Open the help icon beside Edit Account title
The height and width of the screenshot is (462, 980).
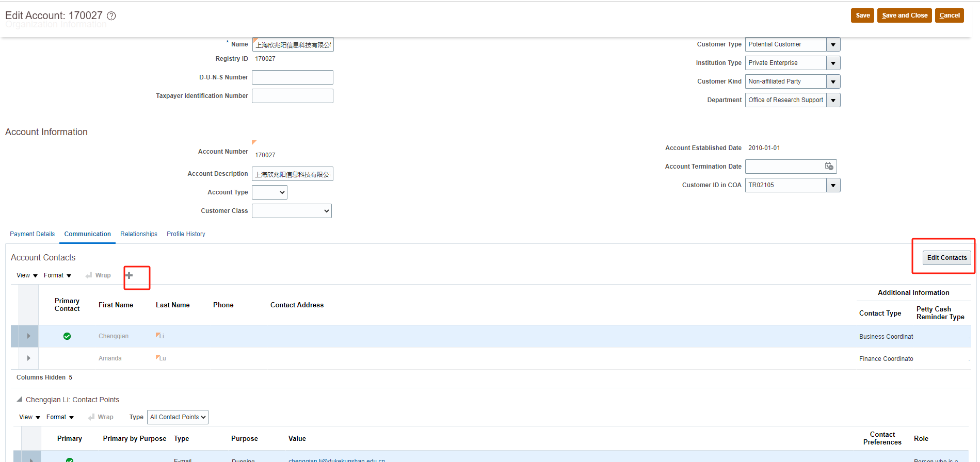(111, 16)
